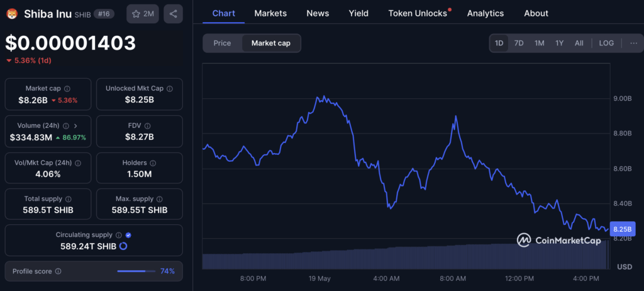This screenshot has width=644, height=291.
Task: Click the 9.00B axis label
Action: pyautogui.click(x=624, y=99)
